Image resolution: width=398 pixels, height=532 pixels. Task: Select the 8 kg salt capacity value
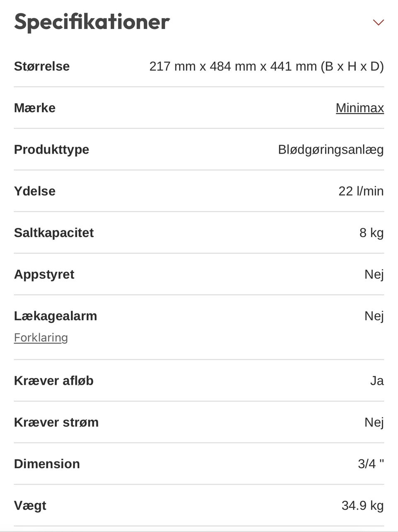[x=371, y=233]
